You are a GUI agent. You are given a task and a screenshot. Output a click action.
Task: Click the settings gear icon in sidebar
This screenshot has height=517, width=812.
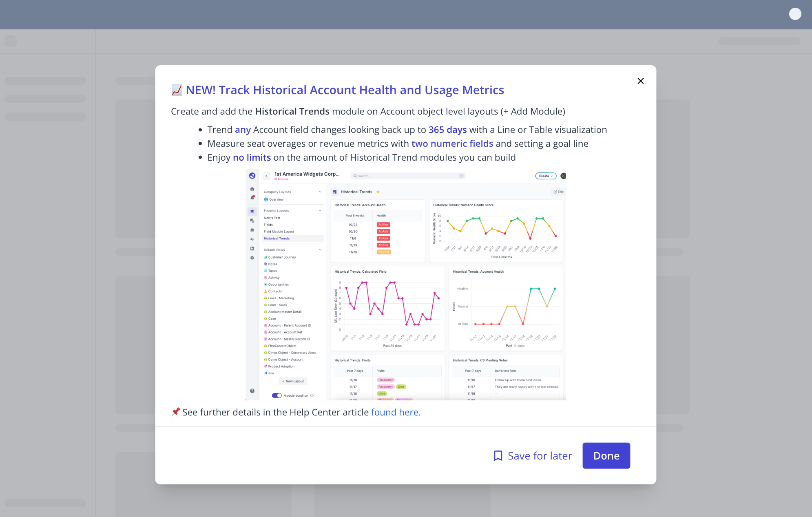click(x=252, y=258)
